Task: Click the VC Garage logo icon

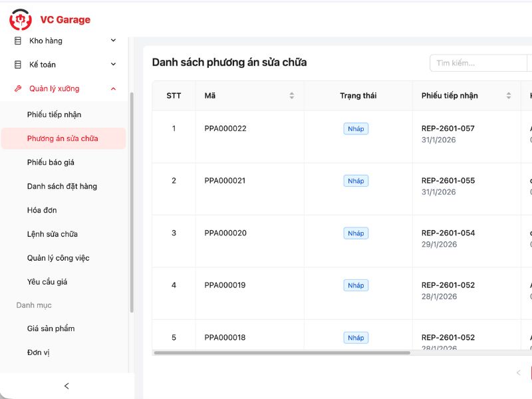Action: point(20,20)
